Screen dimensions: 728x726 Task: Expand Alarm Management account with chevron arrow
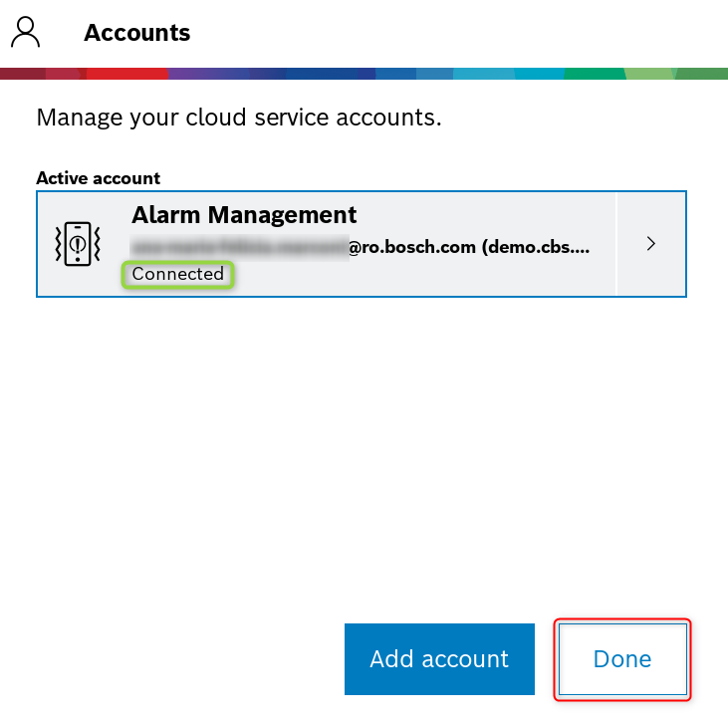click(x=651, y=244)
